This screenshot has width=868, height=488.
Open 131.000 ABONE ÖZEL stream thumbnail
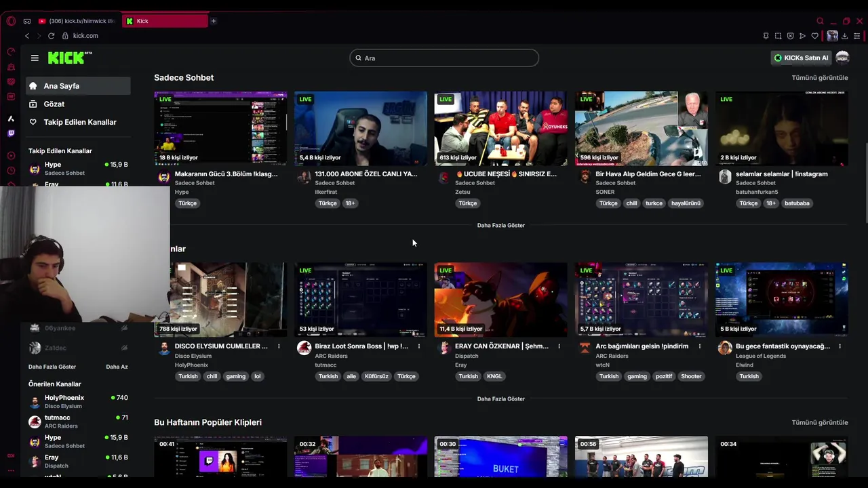click(361, 129)
